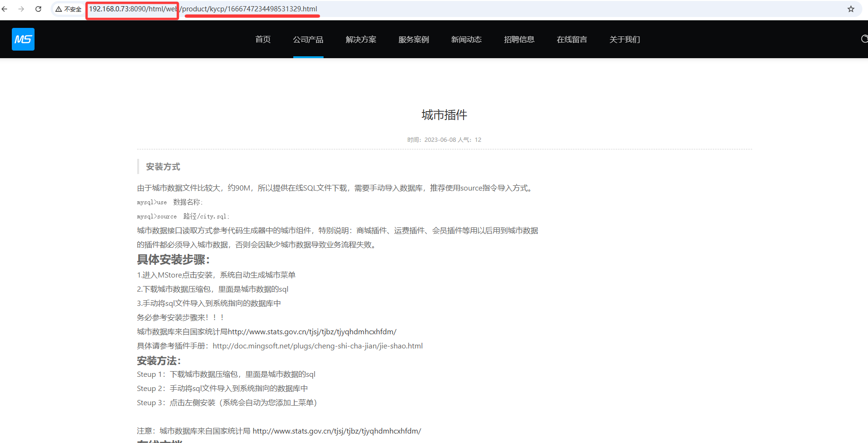Viewport: 868px width, 443px height.
Task: Visit the 关于我们 page
Action: (624, 40)
